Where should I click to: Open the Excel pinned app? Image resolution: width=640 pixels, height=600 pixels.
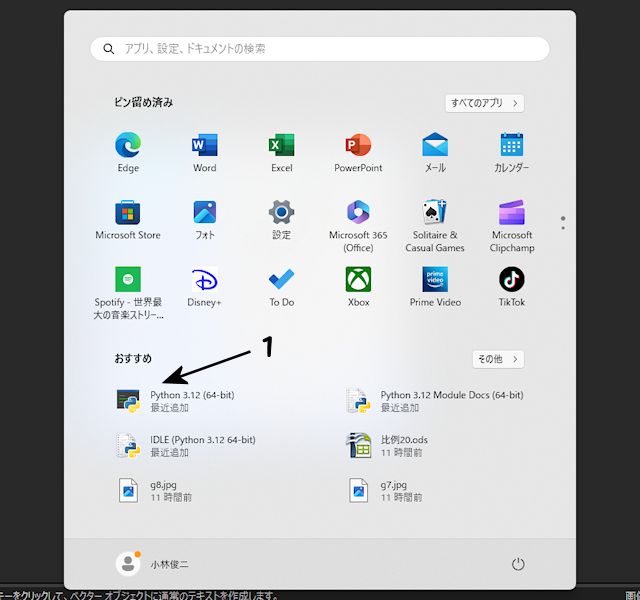[x=281, y=152]
